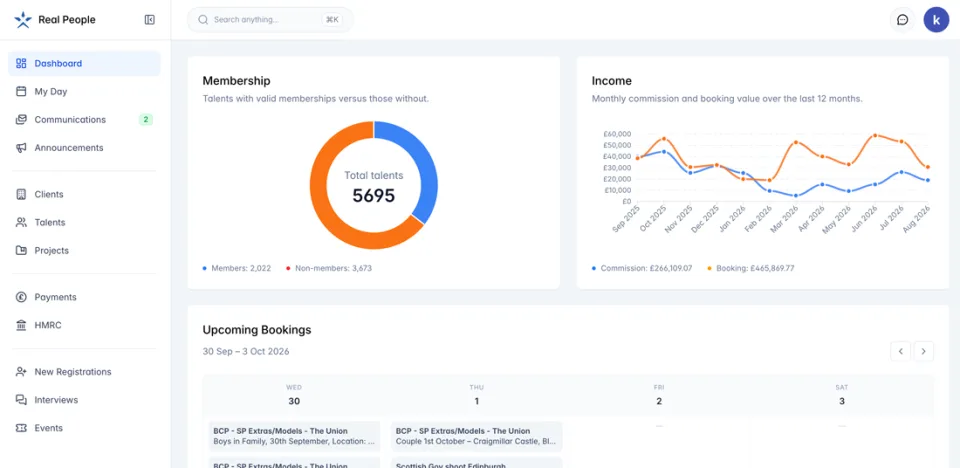Click the HMRC bank icon
This screenshot has height=468, width=960.
(21, 326)
